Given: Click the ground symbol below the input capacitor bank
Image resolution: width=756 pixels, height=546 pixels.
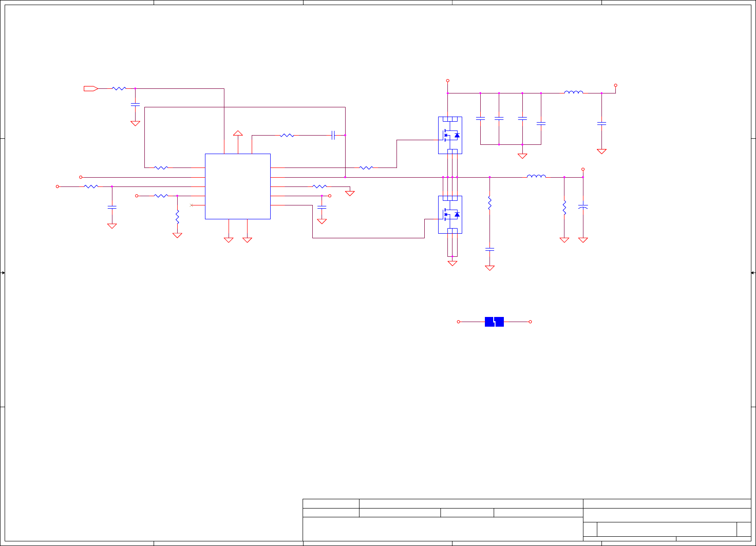Looking at the screenshot, I should pyautogui.click(x=522, y=156).
